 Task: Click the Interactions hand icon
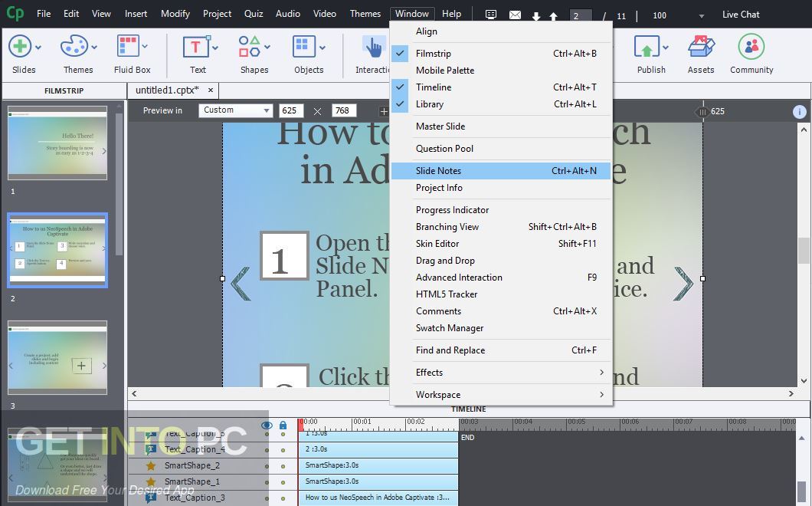tap(373, 47)
